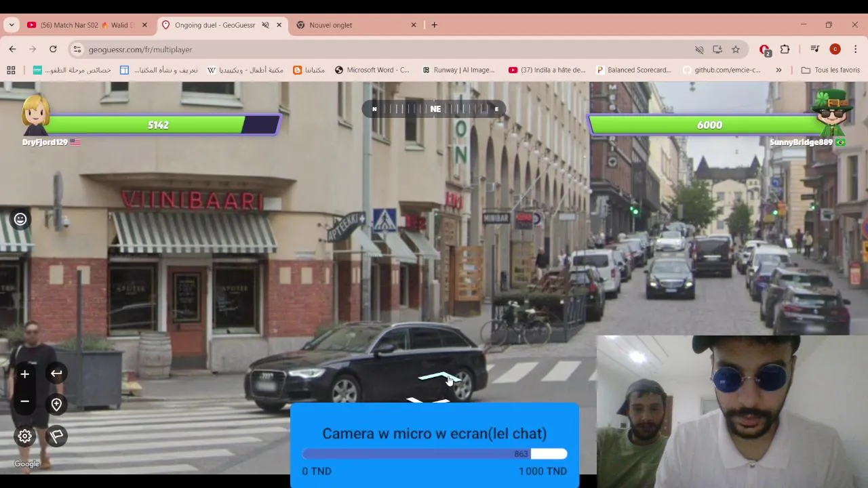Viewport: 868px width, 488px height.
Task: Go forward in browser
Action: [33, 49]
